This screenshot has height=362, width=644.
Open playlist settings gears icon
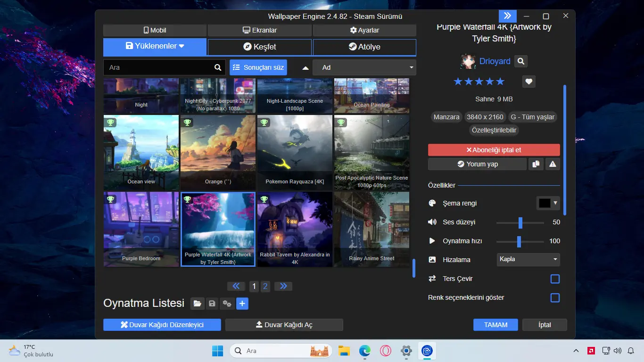(227, 304)
